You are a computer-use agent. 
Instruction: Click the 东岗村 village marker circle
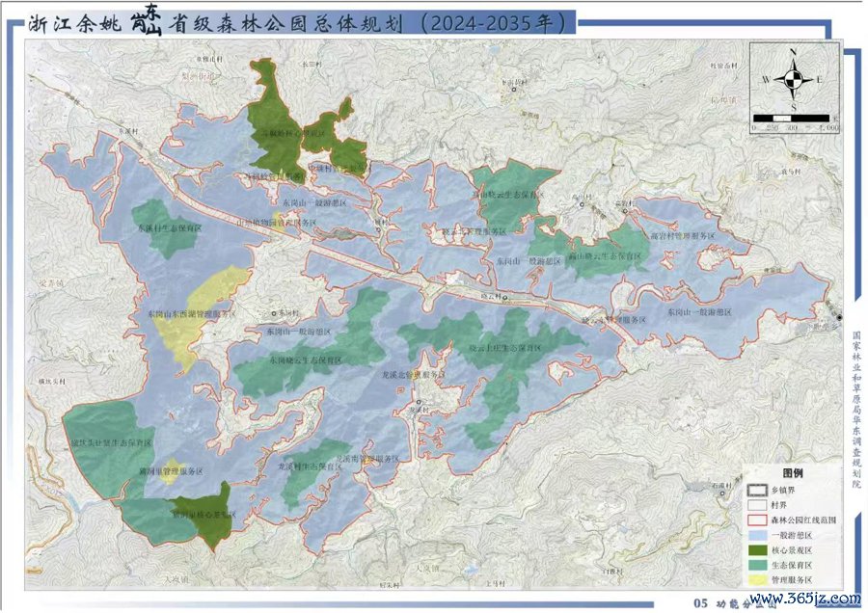(x=274, y=313)
